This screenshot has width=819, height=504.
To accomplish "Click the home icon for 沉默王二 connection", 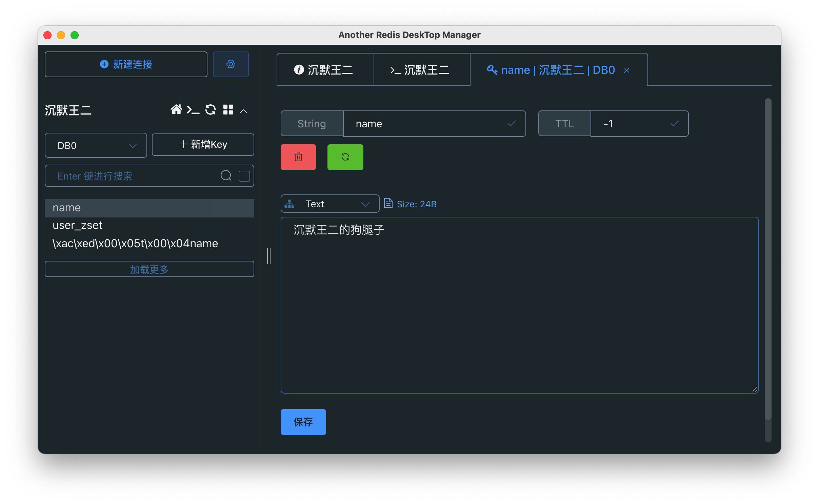I will tap(176, 110).
